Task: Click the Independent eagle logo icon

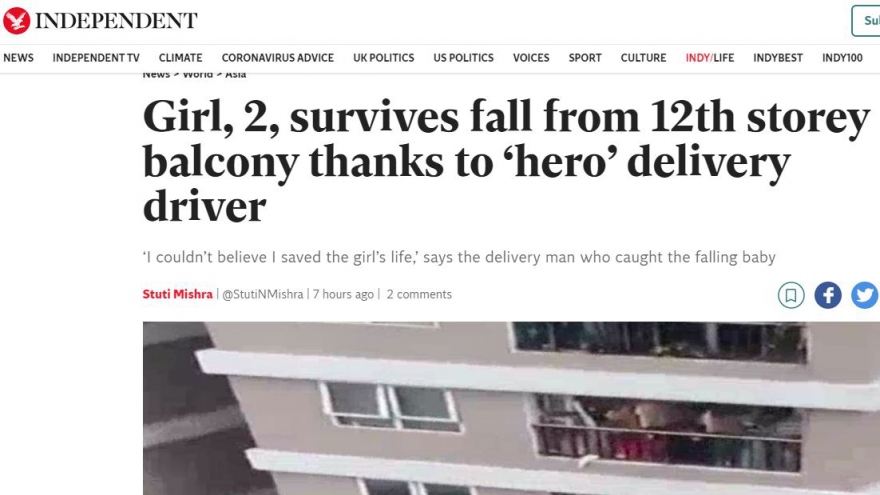Action: tap(17, 20)
